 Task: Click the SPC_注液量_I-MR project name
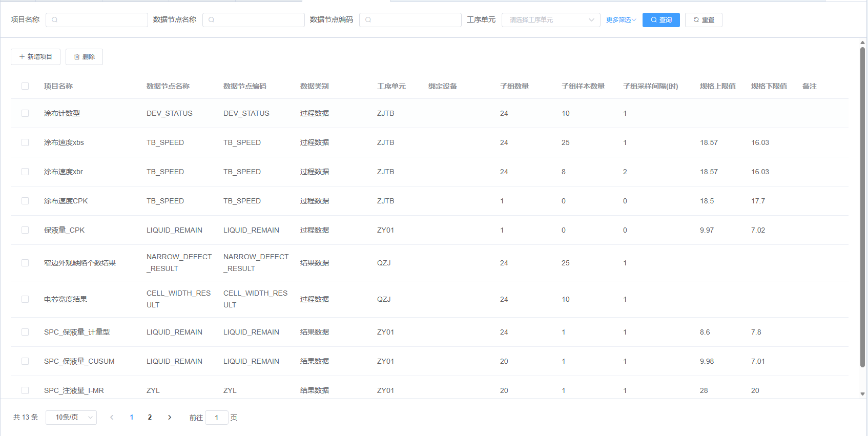coord(74,390)
